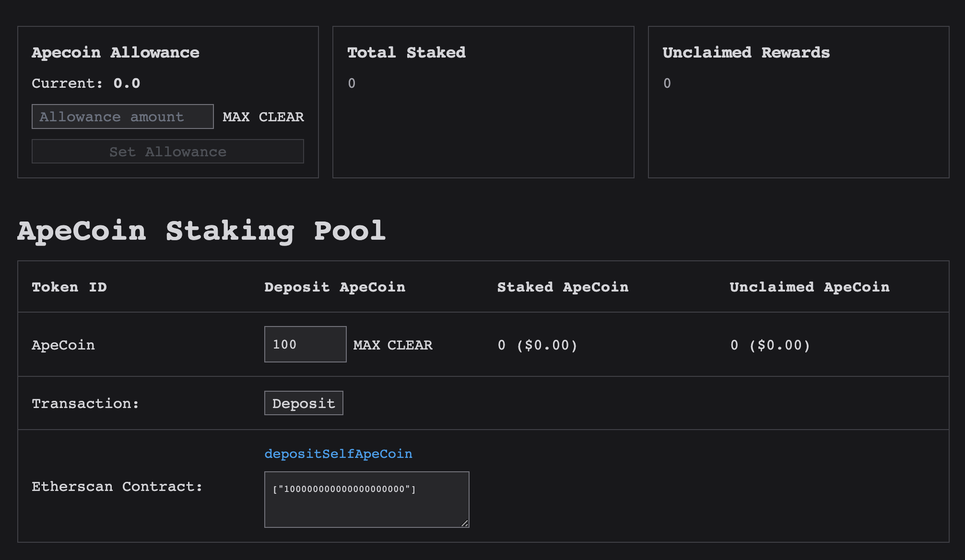
Task: Click the Unclaimed ApeCoin amount cell
Action: tap(770, 345)
